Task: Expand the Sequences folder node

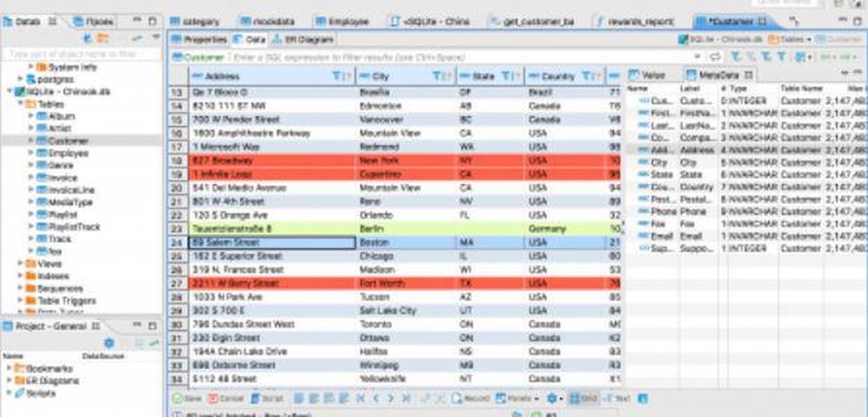Action: tap(20, 288)
